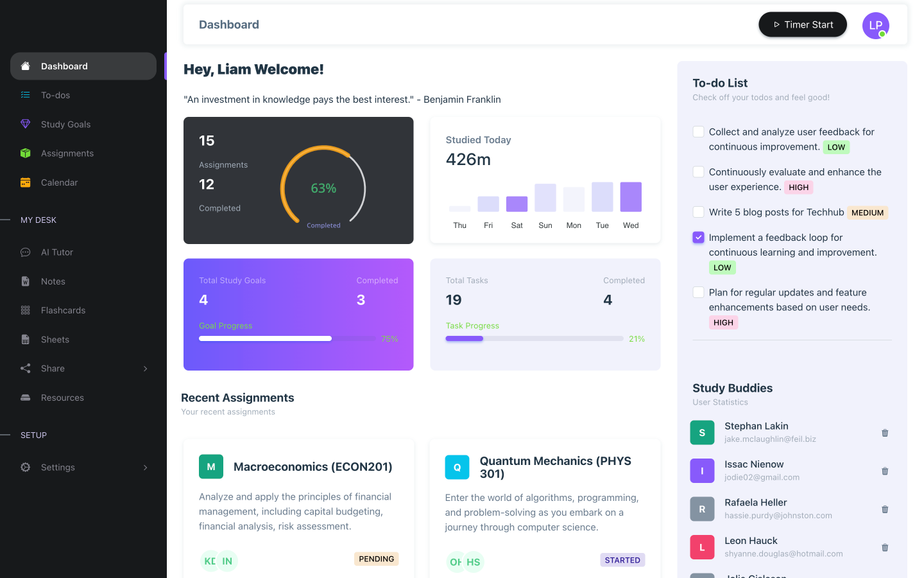Open Study Goals in sidebar
This screenshot has height=578, width=924.
point(65,125)
